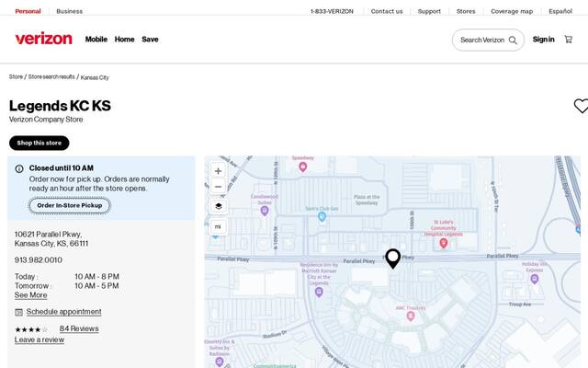Click the four-star rating
The image size is (588, 368).
[31, 329]
